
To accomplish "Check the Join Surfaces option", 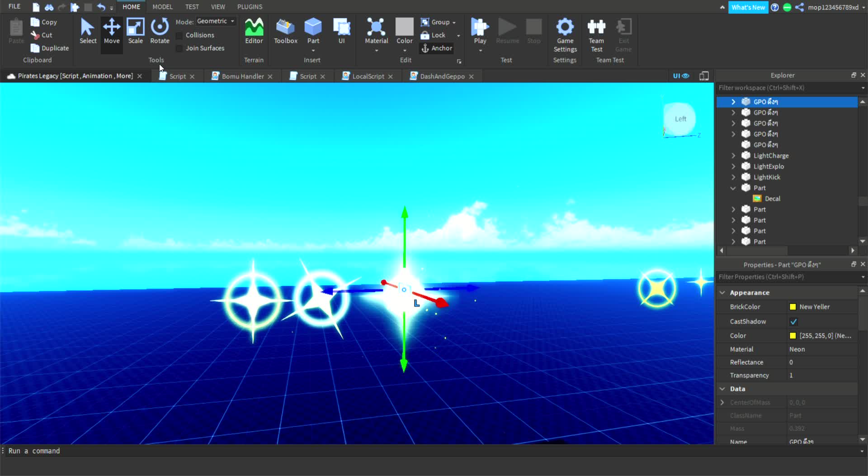I will (179, 48).
